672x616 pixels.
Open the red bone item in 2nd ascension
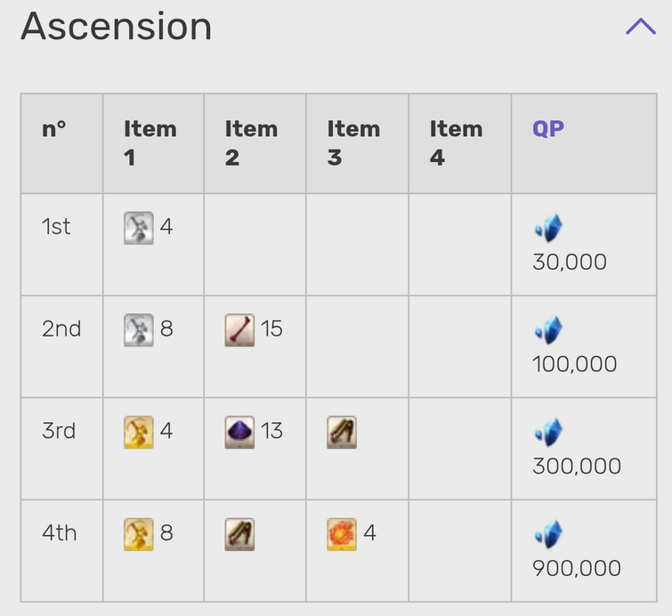click(239, 330)
